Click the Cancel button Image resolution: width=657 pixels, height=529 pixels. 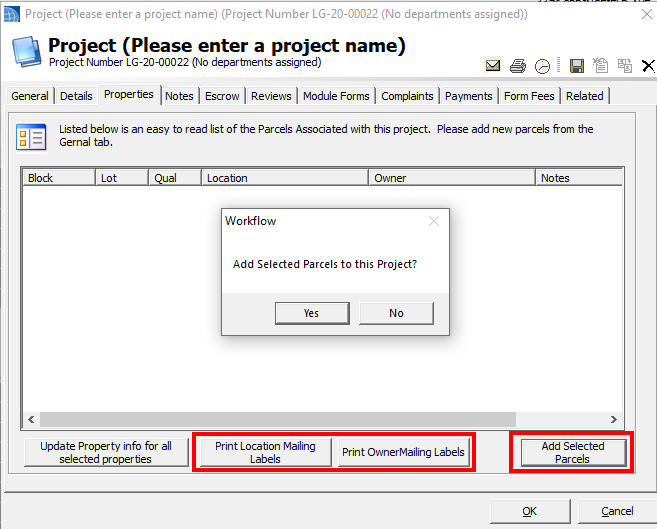(x=617, y=511)
